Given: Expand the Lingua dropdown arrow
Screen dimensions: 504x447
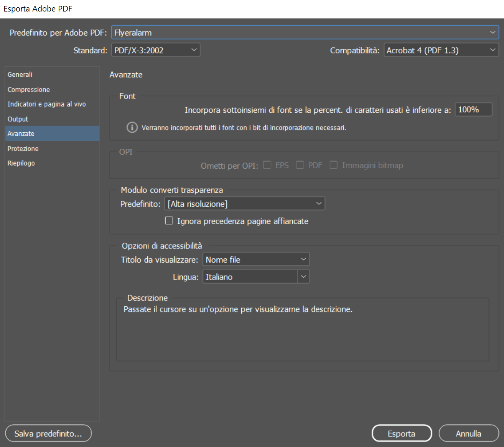Looking at the screenshot, I should pos(303,277).
